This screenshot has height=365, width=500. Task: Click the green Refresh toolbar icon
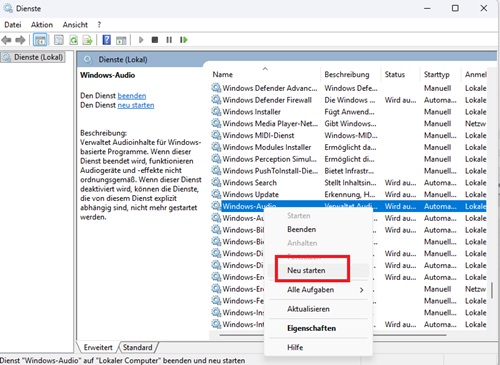click(73, 40)
